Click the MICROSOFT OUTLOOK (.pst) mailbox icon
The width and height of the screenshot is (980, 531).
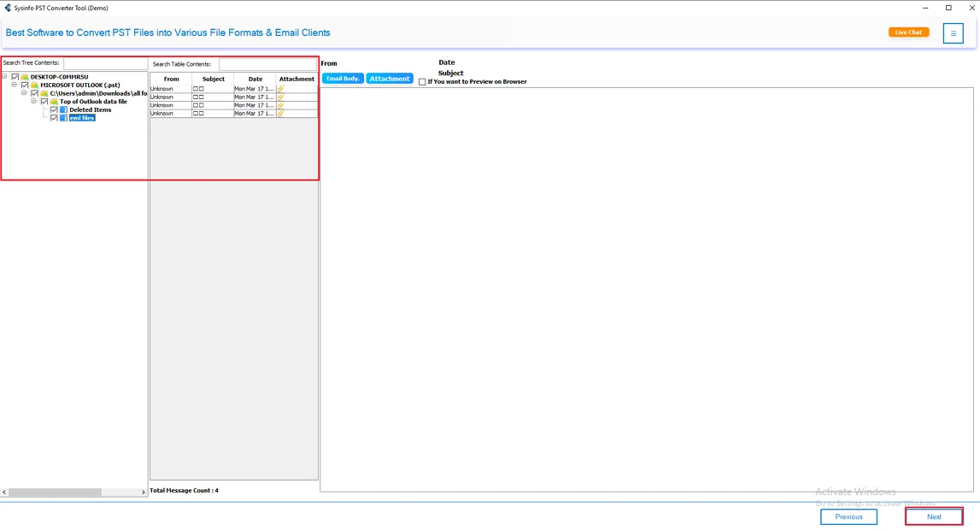pos(34,85)
